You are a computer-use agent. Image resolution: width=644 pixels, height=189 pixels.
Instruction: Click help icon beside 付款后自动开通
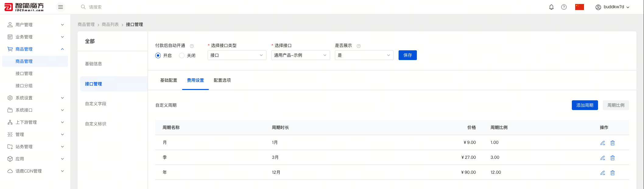tap(192, 46)
